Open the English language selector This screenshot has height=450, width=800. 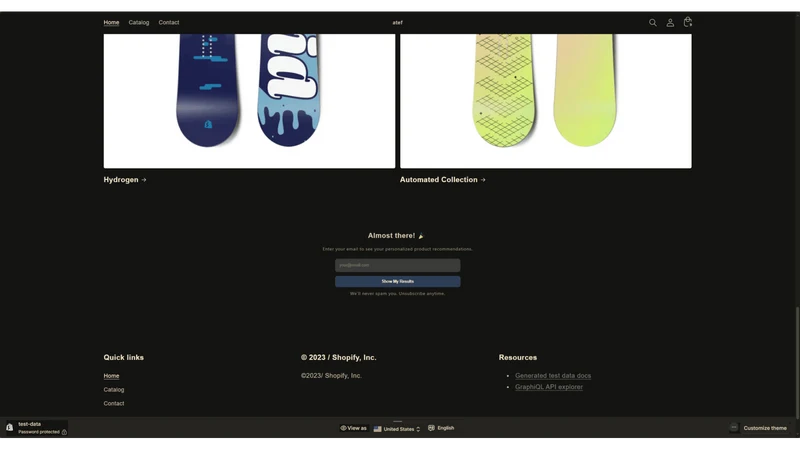(441, 428)
